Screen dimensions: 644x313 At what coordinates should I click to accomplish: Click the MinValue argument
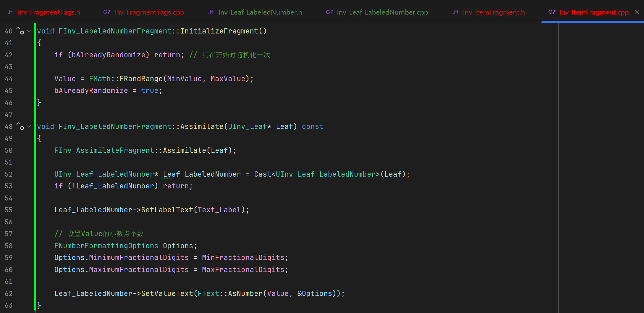click(x=185, y=79)
